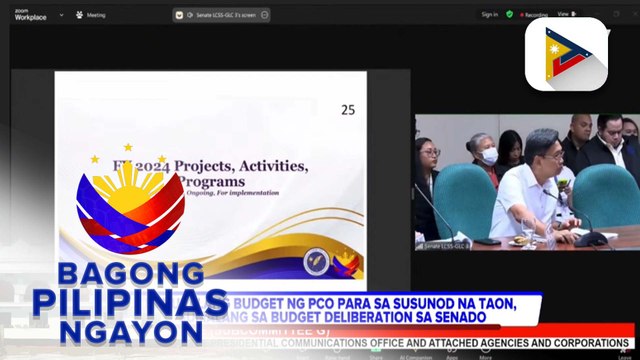Open Apps in the meeting toolbar

(x=452, y=353)
